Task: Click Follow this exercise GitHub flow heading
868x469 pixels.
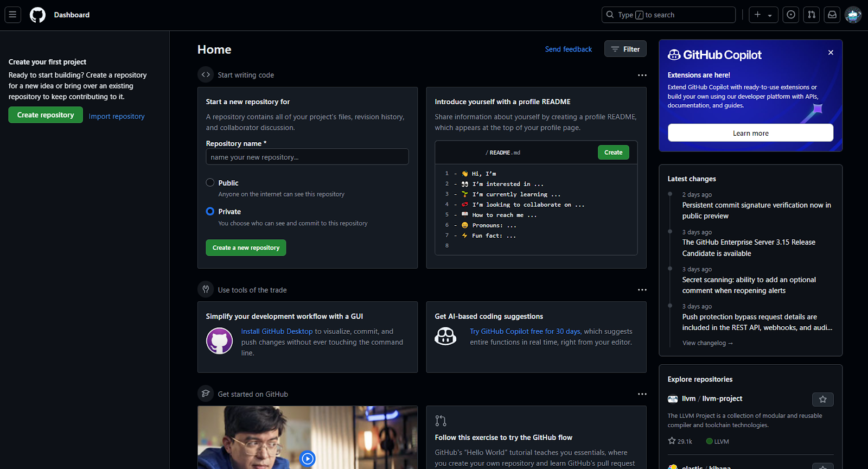Action: [x=503, y=438]
